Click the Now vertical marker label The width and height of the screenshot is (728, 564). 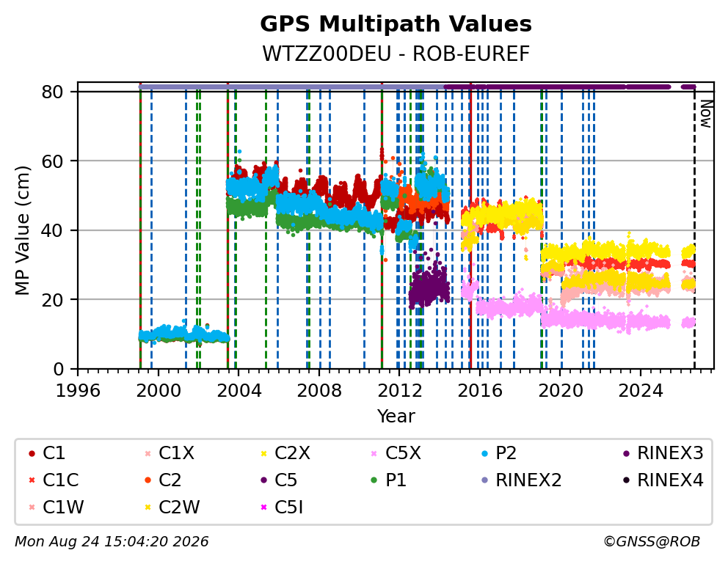706,114
